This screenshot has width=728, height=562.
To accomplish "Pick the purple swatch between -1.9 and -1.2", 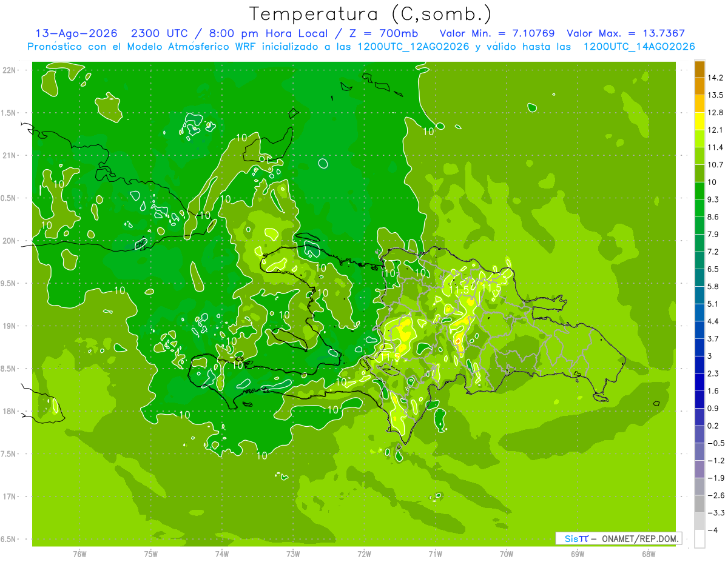I will pyautogui.click(x=699, y=469).
